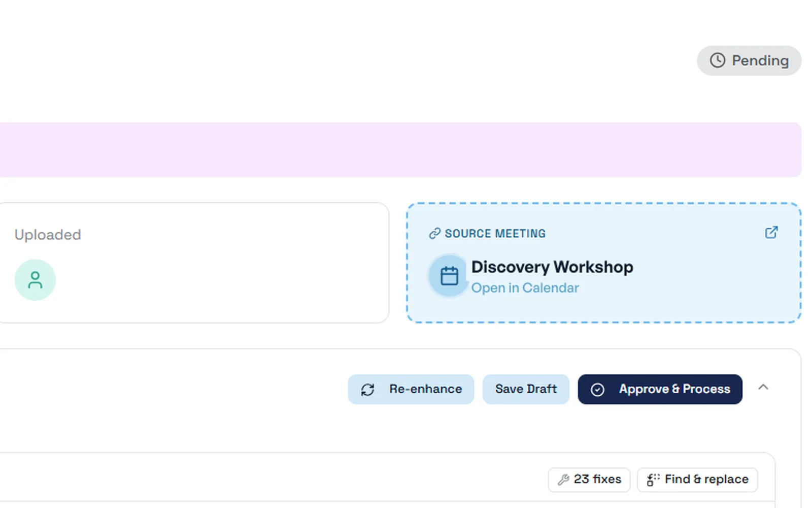Click the calendar icon beside Discovery Workshop
This screenshot has width=812, height=508.
tap(449, 276)
